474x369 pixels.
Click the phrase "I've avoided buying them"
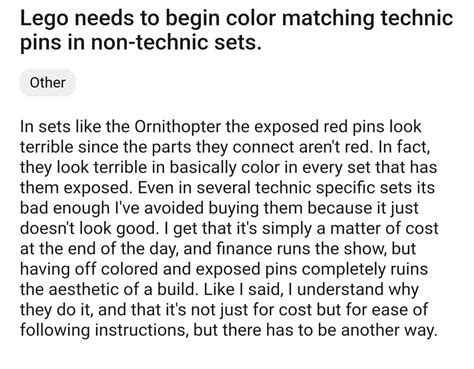pyautogui.click(x=209, y=208)
